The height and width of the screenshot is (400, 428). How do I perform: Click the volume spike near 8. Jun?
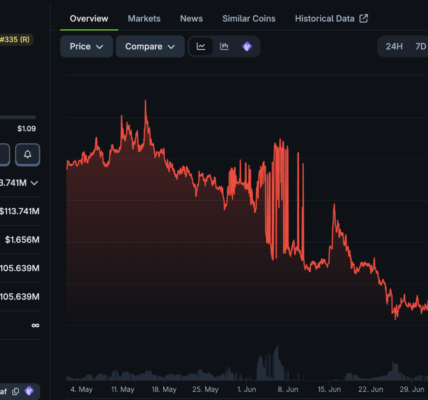(x=276, y=363)
